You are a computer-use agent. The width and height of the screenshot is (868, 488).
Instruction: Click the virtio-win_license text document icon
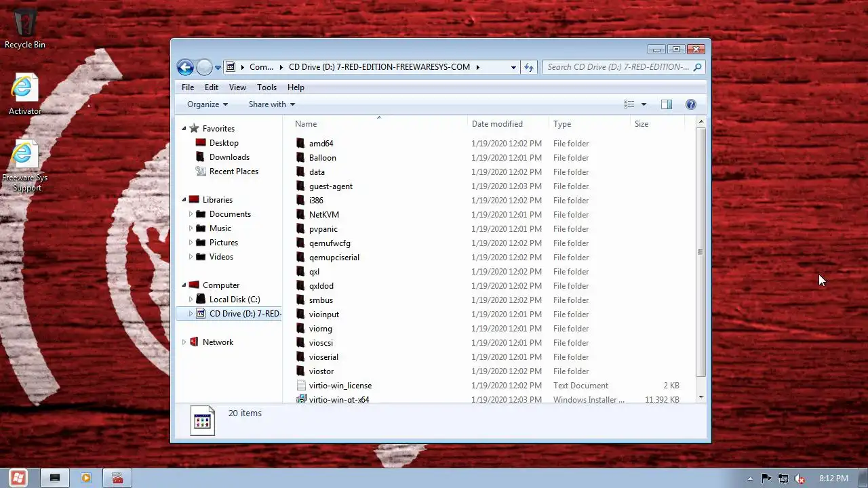[x=301, y=385]
